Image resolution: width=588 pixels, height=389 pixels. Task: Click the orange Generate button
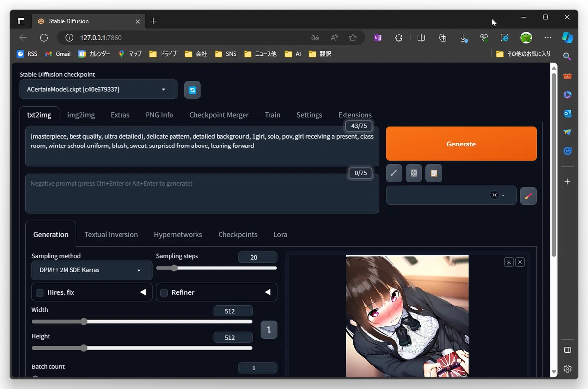(461, 144)
